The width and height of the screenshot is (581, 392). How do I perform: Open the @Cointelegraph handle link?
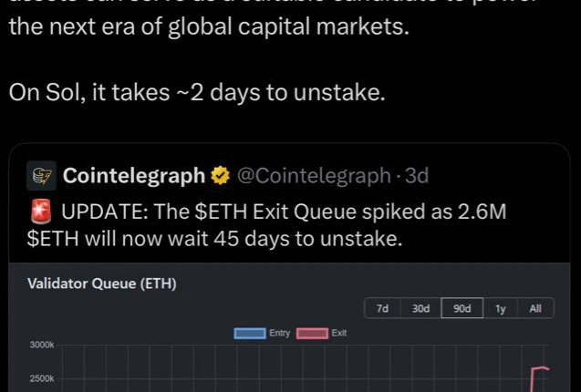[314, 176]
